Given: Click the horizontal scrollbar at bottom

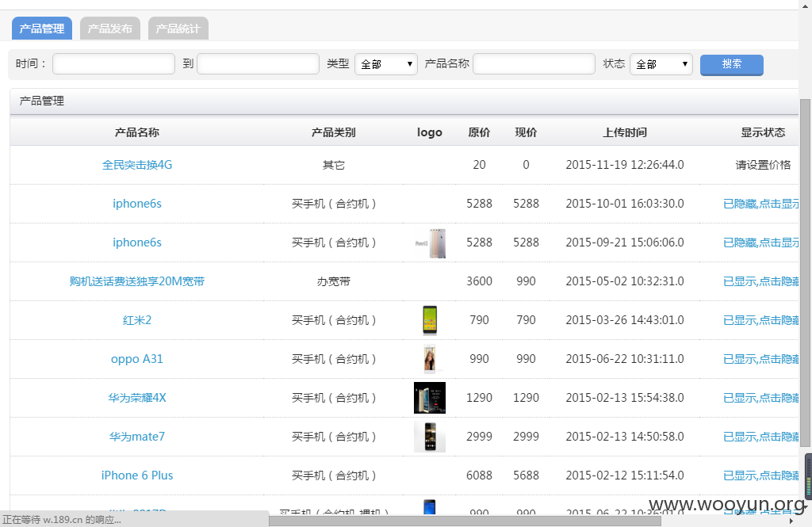Looking at the screenshot, I should point(465,521).
